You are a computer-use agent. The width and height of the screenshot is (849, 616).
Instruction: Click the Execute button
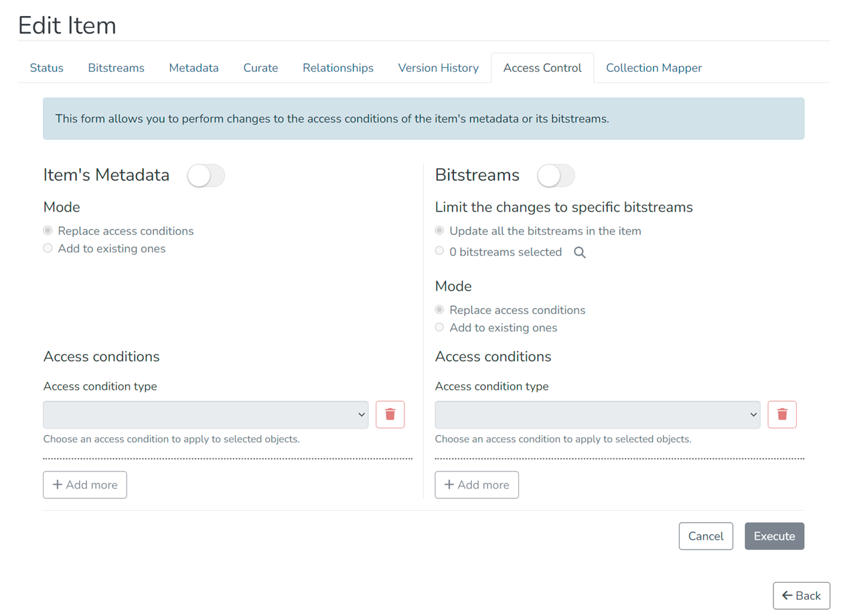774,536
